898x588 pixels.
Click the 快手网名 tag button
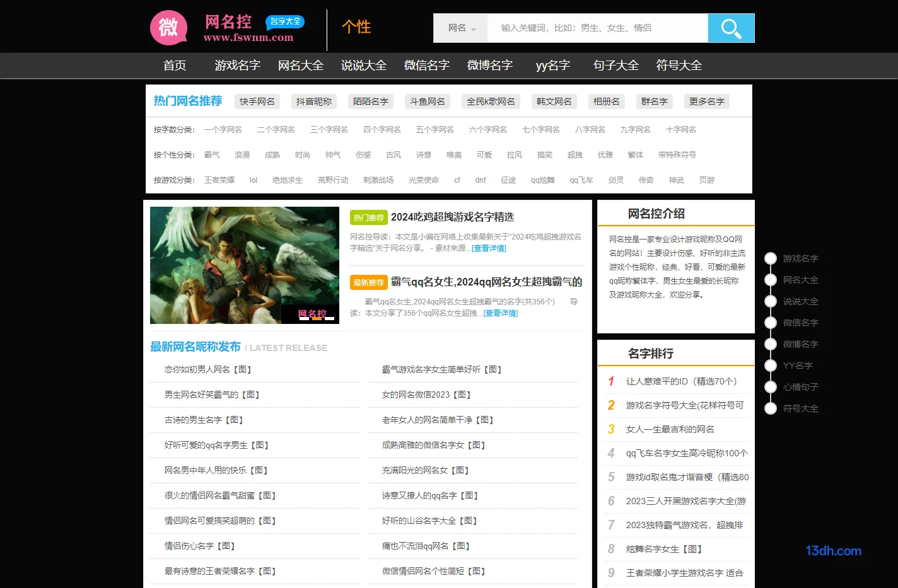point(257,101)
